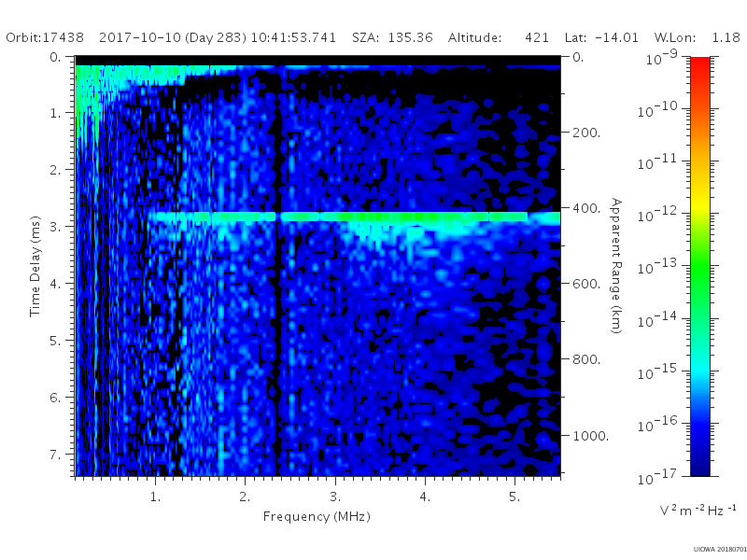747x560 pixels.
Task: Click the 10^-9 color bar label
Action: tap(662, 57)
